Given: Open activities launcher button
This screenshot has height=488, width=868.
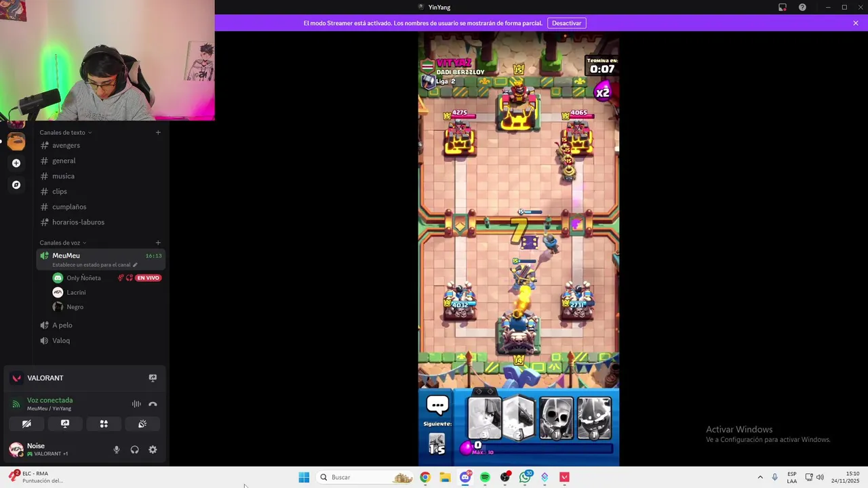Looking at the screenshot, I should [104, 424].
